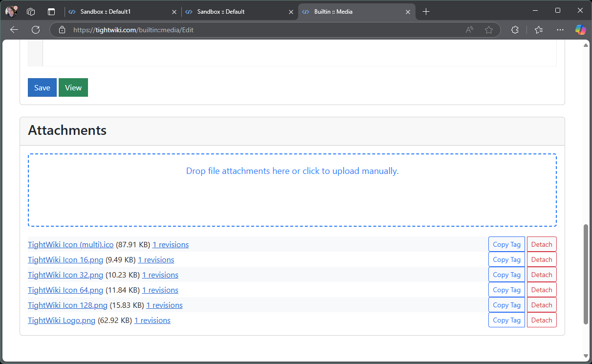Screen dimensions: 592x364
Task: Open TightWiki Logo.png attachment link
Action: (62, 321)
